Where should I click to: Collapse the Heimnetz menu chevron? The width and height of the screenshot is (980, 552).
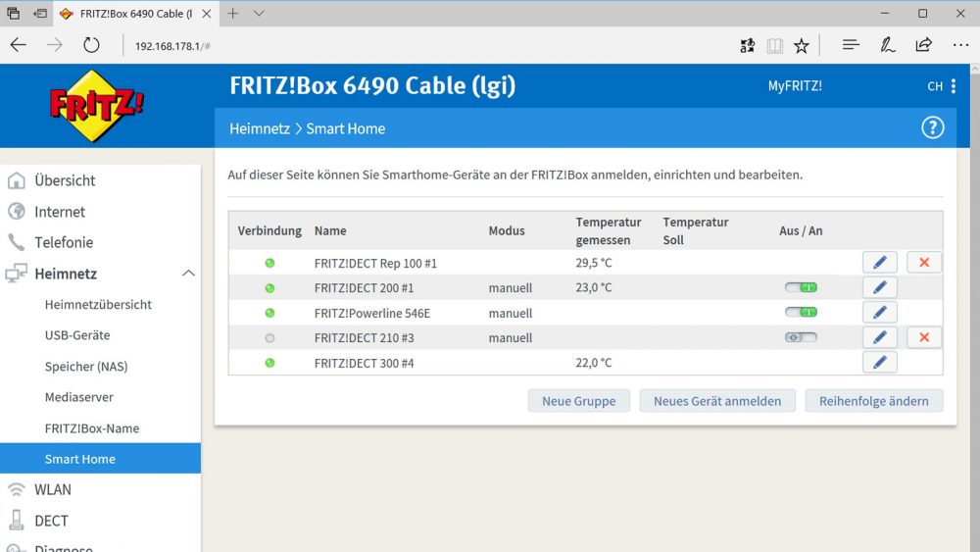(188, 274)
